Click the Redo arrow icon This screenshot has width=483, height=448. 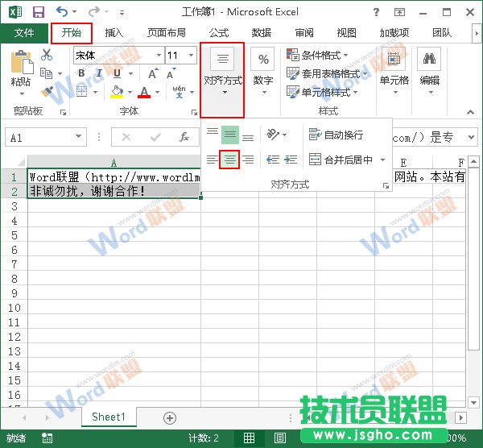(x=93, y=12)
